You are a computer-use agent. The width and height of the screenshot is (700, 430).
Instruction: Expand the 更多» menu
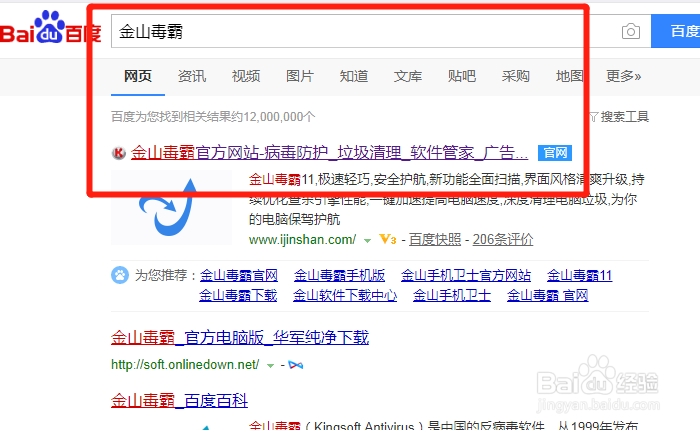[x=623, y=76]
